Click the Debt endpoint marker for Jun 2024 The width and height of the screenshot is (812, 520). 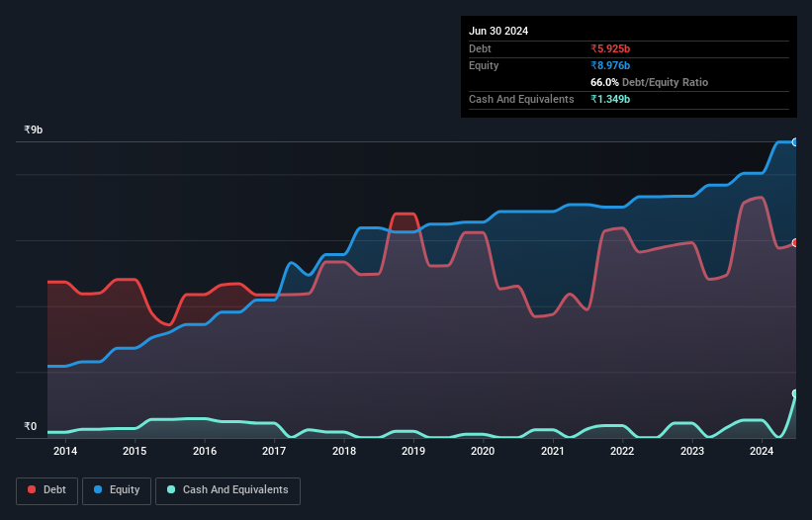pos(795,242)
